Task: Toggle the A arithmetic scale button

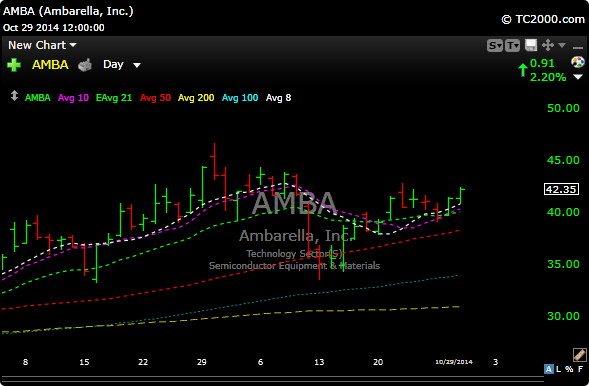Action: (548, 369)
